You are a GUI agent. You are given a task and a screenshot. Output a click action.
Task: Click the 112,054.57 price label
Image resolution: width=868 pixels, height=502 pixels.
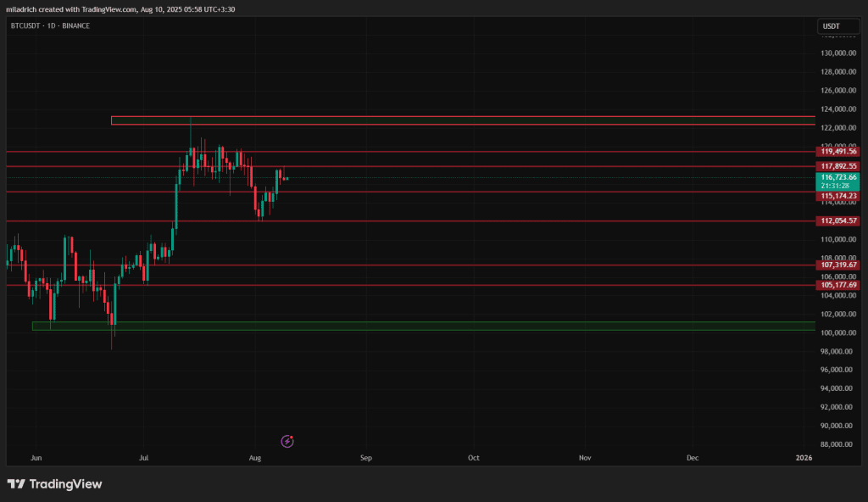[x=839, y=220]
